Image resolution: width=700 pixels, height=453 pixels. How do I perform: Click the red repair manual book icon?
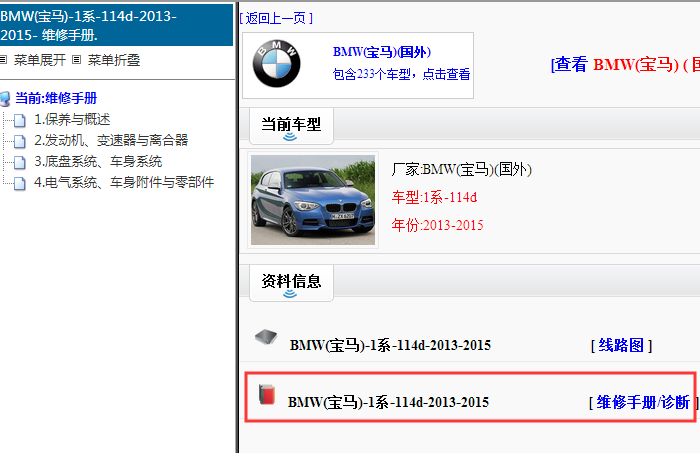pyautogui.click(x=267, y=395)
